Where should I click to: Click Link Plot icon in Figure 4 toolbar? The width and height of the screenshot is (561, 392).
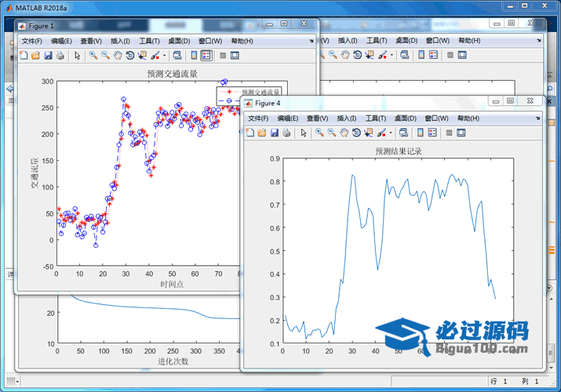[x=404, y=132]
